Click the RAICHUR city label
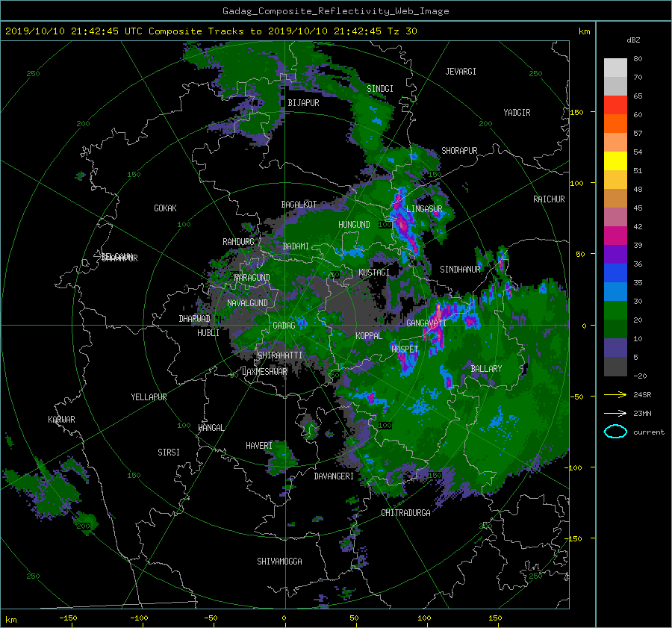 (549, 199)
